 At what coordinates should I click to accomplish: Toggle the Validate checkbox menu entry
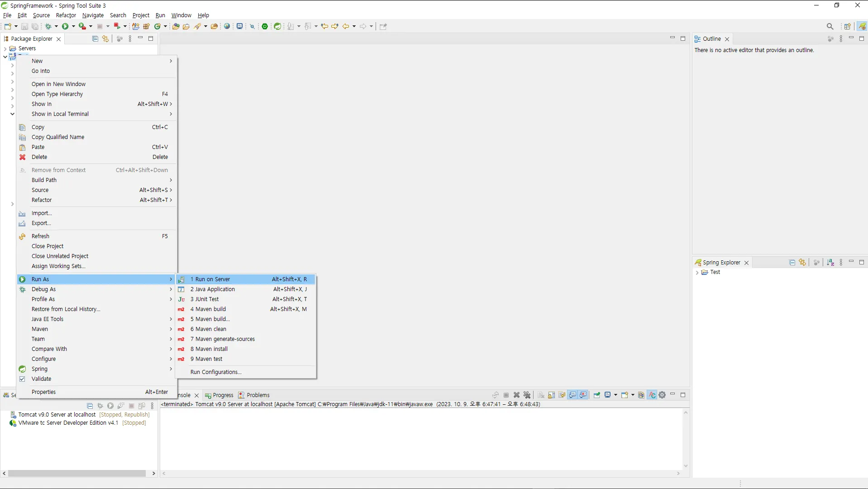click(22, 379)
